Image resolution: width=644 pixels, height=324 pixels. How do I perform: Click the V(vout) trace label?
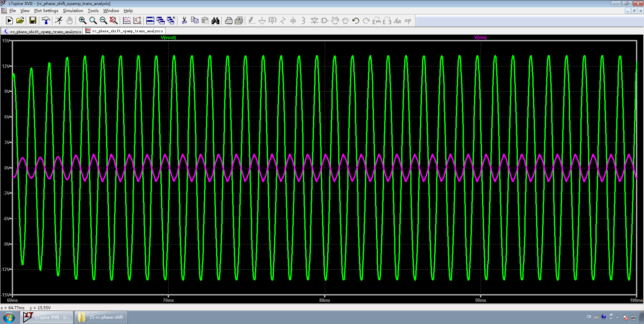[x=168, y=37]
